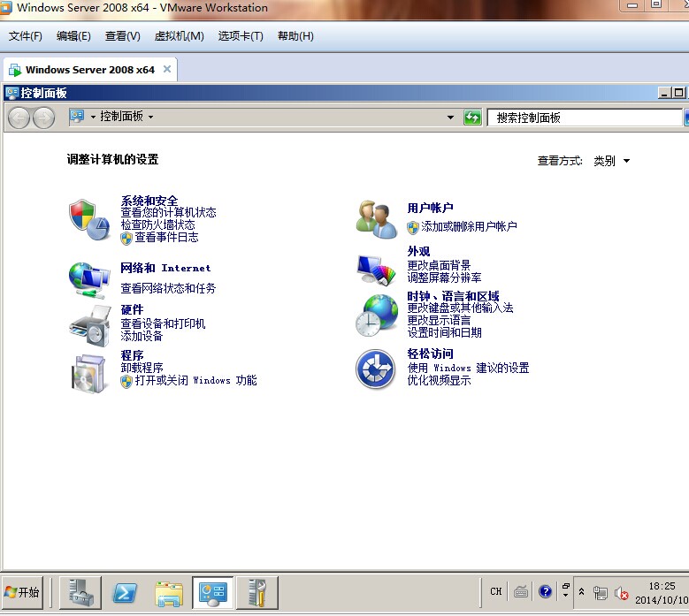Open the View by category dropdown
The height and width of the screenshot is (616, 689).
pos(612,161)
